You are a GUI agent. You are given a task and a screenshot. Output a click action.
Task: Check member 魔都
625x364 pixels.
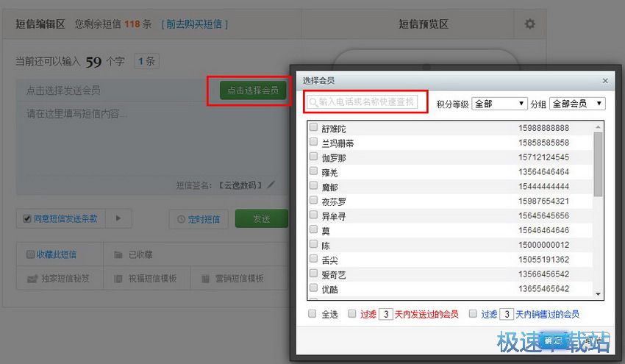coord(314,186)
